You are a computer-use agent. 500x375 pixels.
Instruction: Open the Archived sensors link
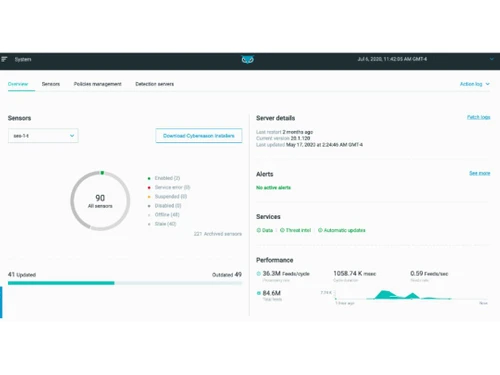click(218, 234)
